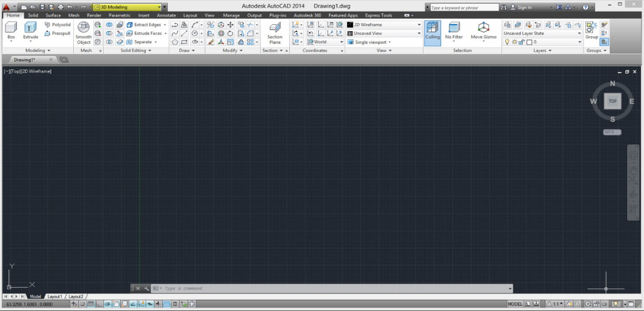Viewport: 644px width, 311px height.
Task: Toggle Object Snap in status bar
Action: (116, 304)
